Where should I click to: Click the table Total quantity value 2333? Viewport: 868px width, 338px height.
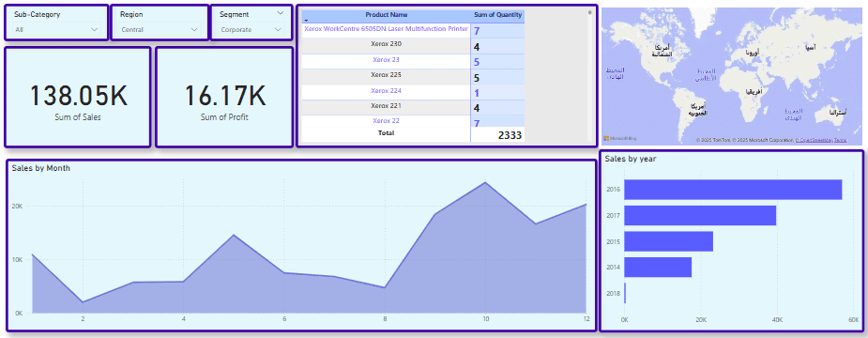[x=510, y=134]
